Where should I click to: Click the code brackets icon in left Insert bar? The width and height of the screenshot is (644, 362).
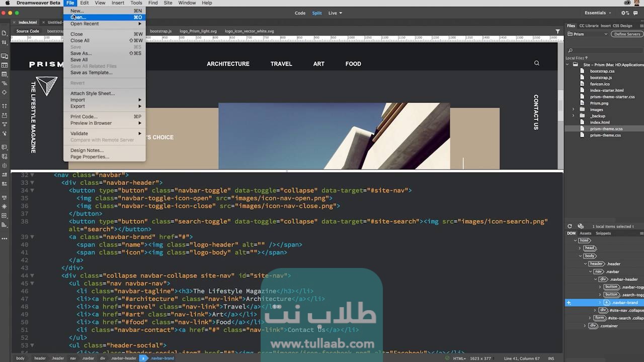5,64
